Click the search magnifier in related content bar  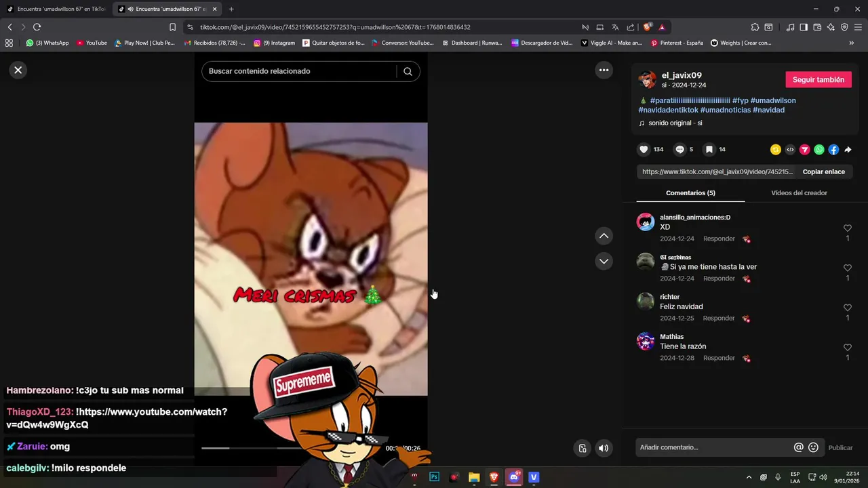[x=408, y=71]
